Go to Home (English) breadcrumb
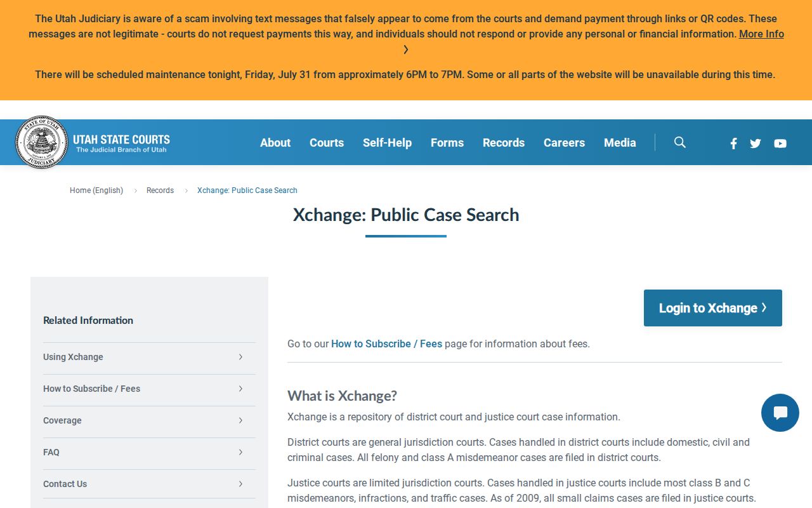 [x=96, y=190]
